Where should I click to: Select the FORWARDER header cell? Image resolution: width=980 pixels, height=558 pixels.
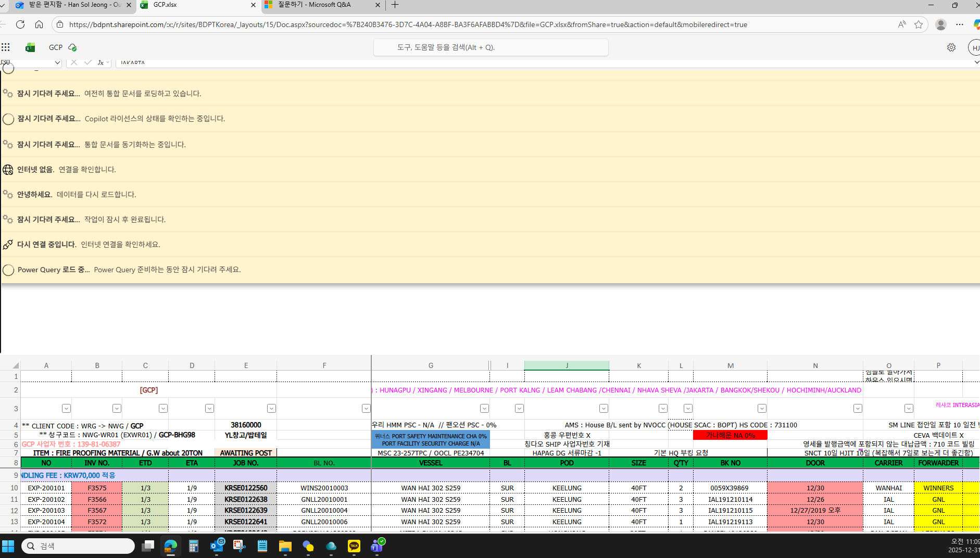click(938, 463)
